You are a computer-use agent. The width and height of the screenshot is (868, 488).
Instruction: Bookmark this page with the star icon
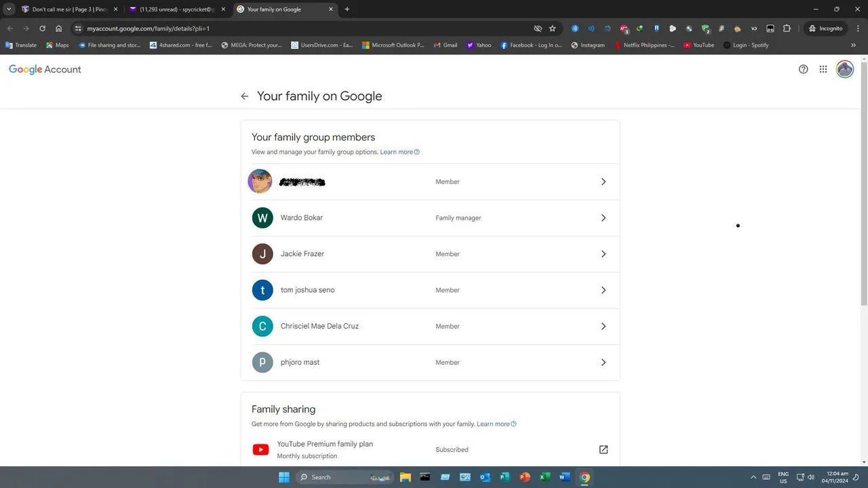click(x=553, y=28)
